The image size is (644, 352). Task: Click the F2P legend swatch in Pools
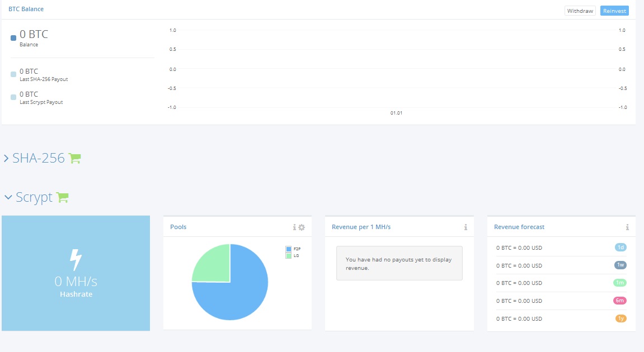tap(289, 249)
